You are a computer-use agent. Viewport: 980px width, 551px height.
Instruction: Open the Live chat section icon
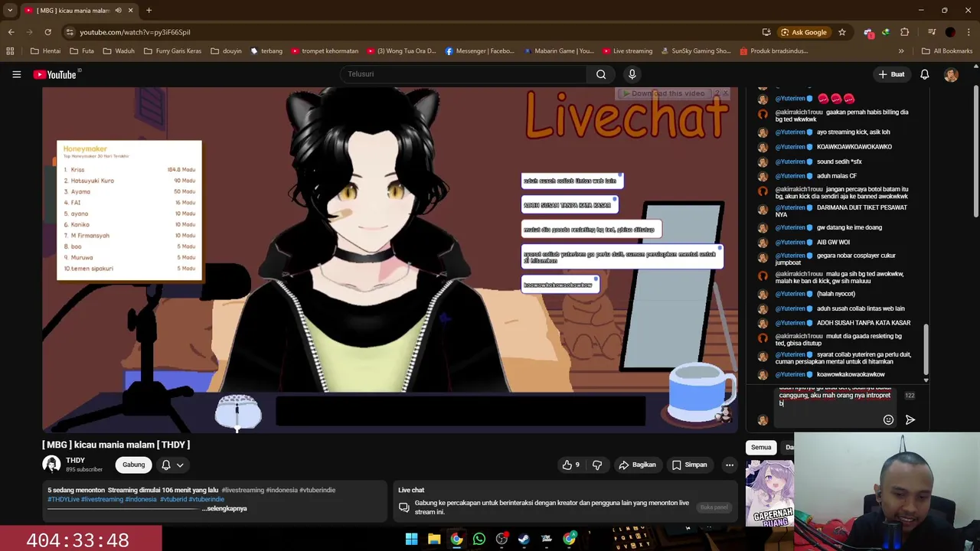[403, 507]
